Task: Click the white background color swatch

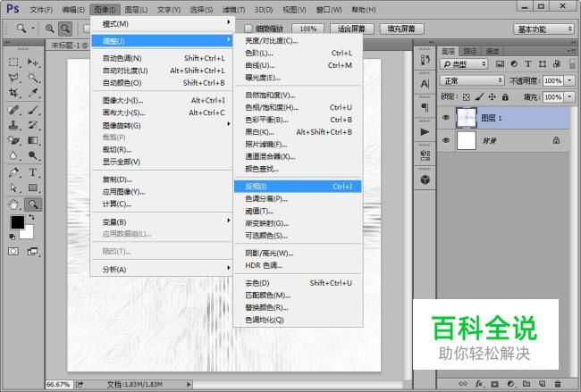Action: [29, 234]
